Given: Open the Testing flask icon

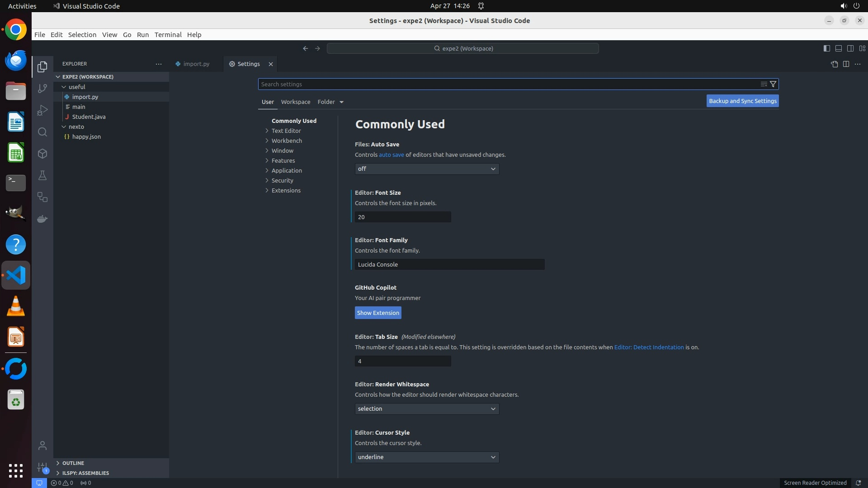Looking at the screenshot, I should (42, 175).
